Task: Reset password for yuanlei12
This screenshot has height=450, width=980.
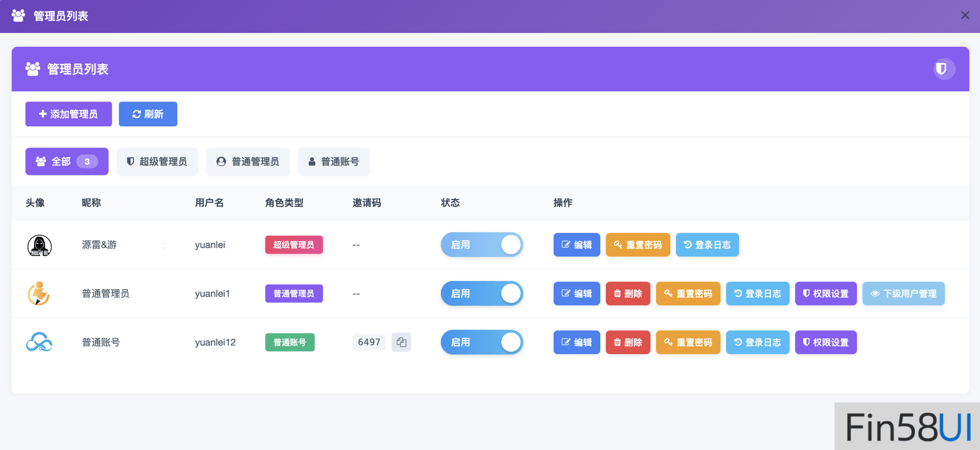Action: tap(688, 342)
